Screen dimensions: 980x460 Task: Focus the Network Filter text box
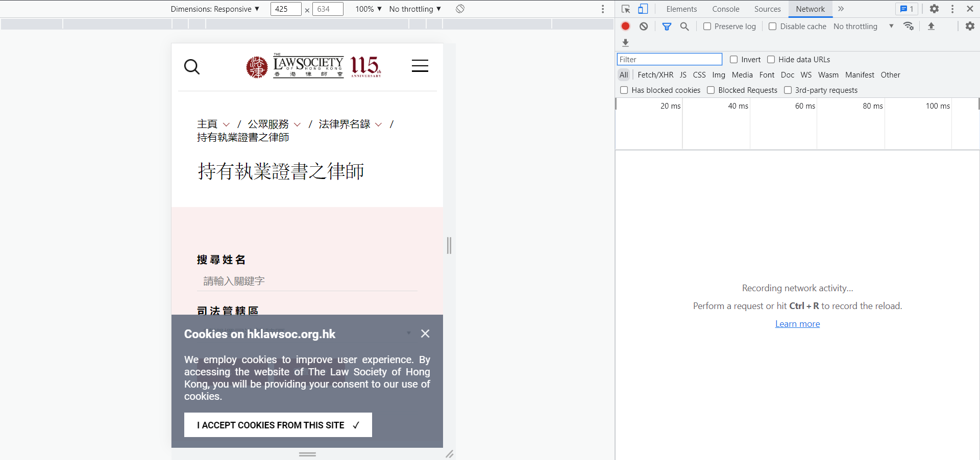pyautogui.click(x=670, y=59)
